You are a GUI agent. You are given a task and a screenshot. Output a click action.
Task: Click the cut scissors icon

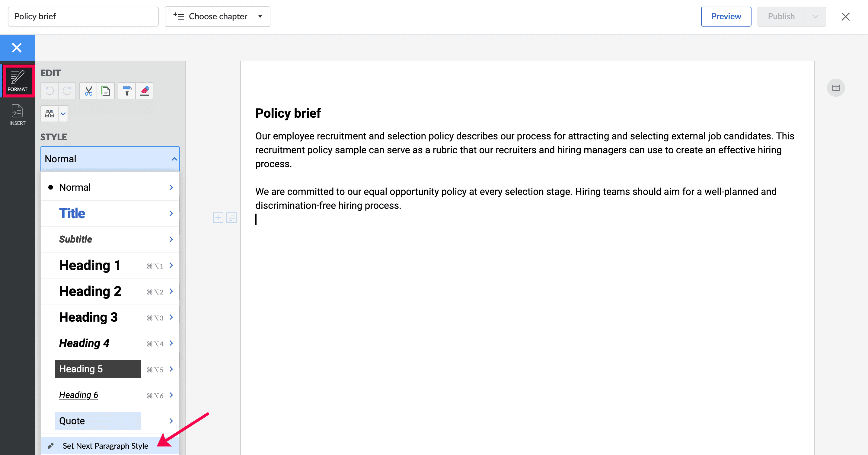88,91
